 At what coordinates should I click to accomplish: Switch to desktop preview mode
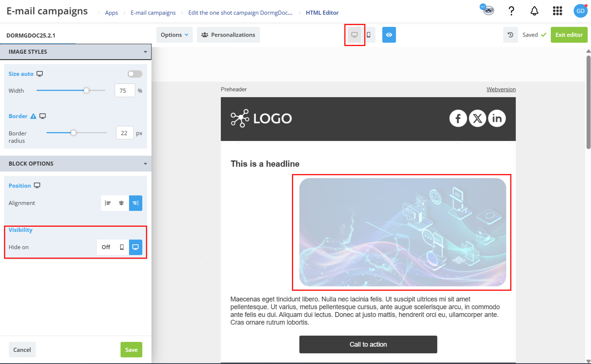coord(355,35)
